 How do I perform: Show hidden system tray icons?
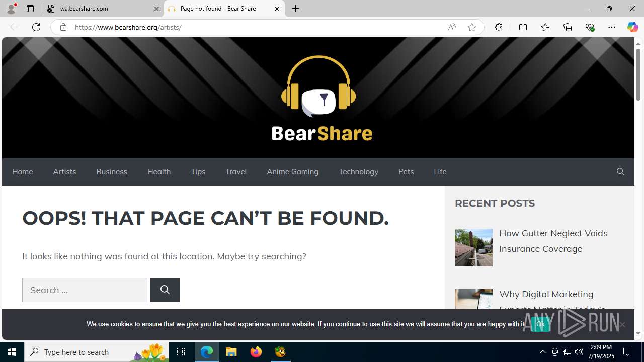tap(542, 352)
